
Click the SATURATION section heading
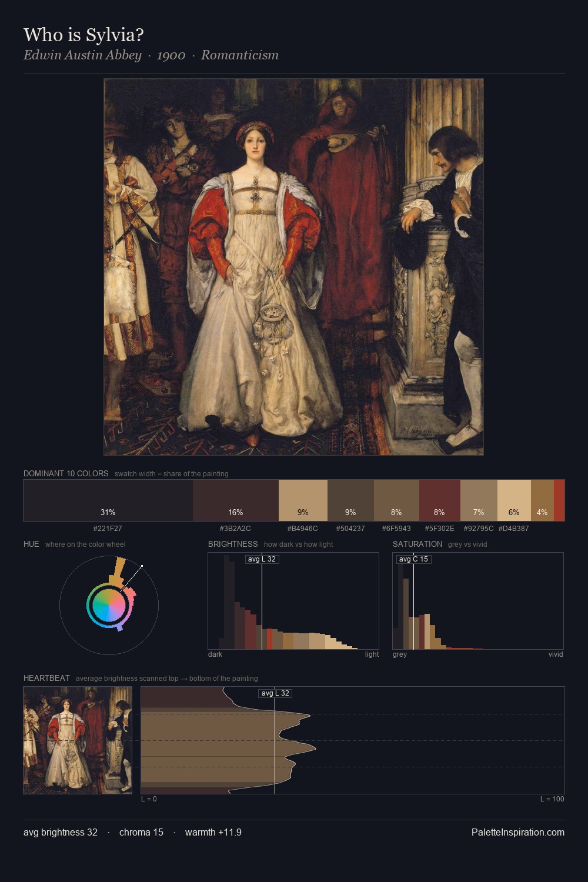pyautogui.click(x=417, y=544)
